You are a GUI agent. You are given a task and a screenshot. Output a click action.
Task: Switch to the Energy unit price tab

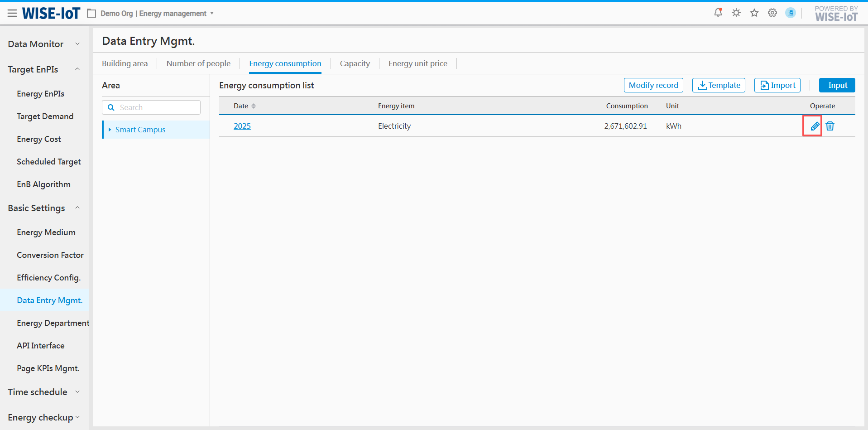417,63
